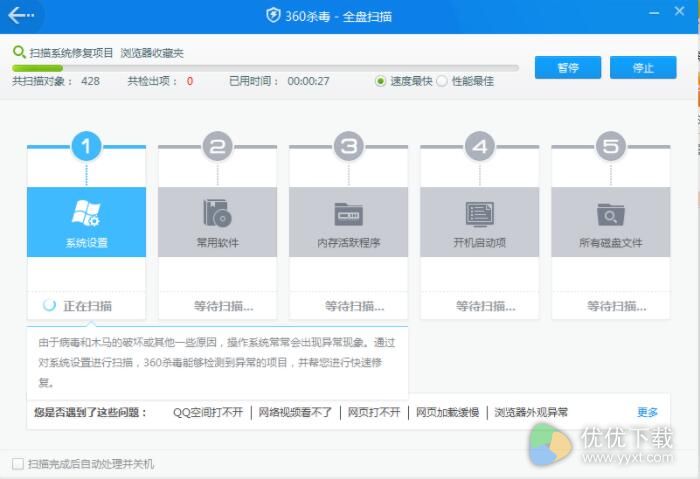The height and width of the screenshot is (479, 700).
Task: Open the 网页打不开 help link
Action: [x=374, y=412]
